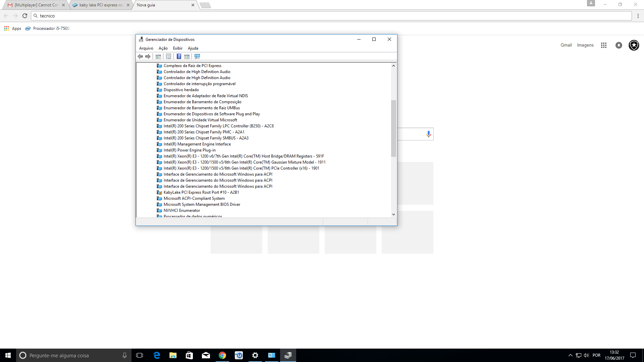Open the Apps bookmark shortcut

pos(13,28)
